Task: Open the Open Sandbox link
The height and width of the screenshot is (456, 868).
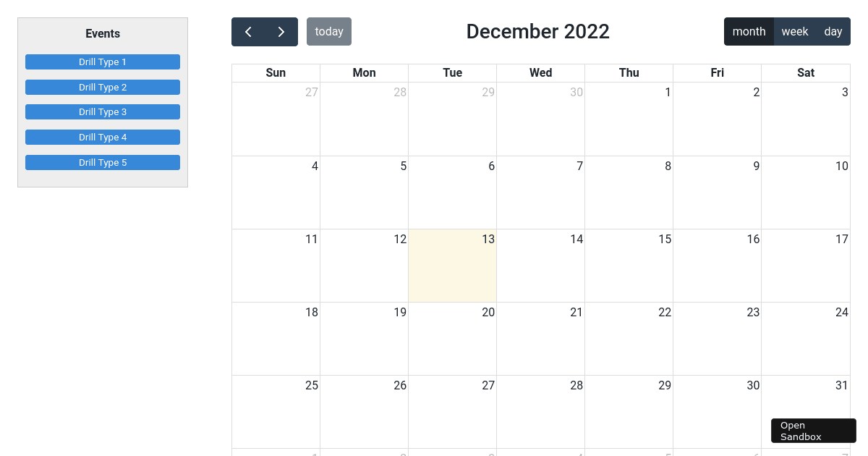Action: pos(814,431)
